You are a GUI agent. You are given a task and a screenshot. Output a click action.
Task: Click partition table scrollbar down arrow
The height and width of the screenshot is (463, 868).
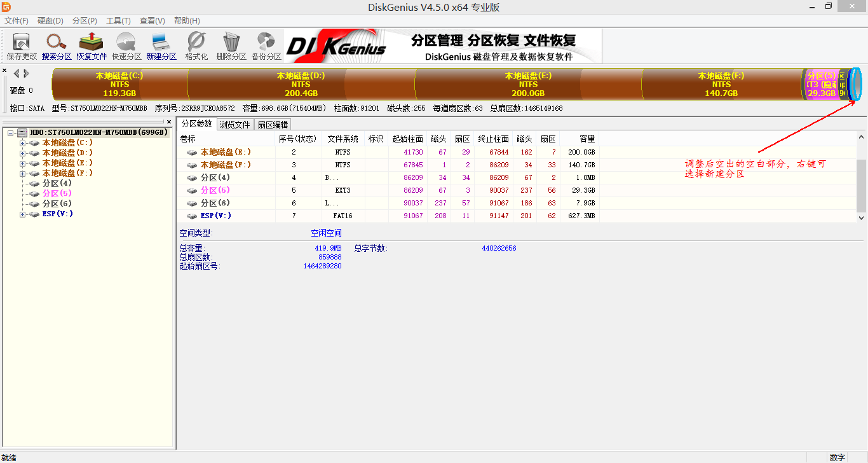tap(862, 218)
